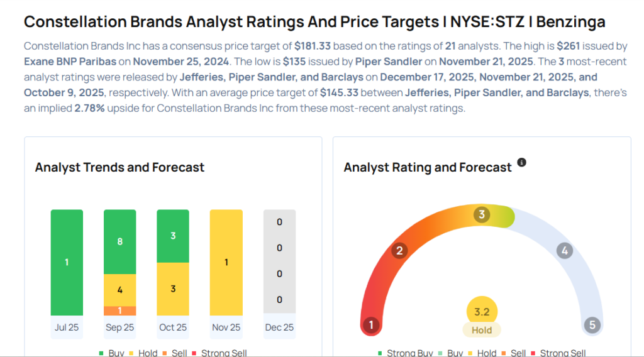Click the gray gauge marker numbered 5
The image size is (644, 357).
592,325
